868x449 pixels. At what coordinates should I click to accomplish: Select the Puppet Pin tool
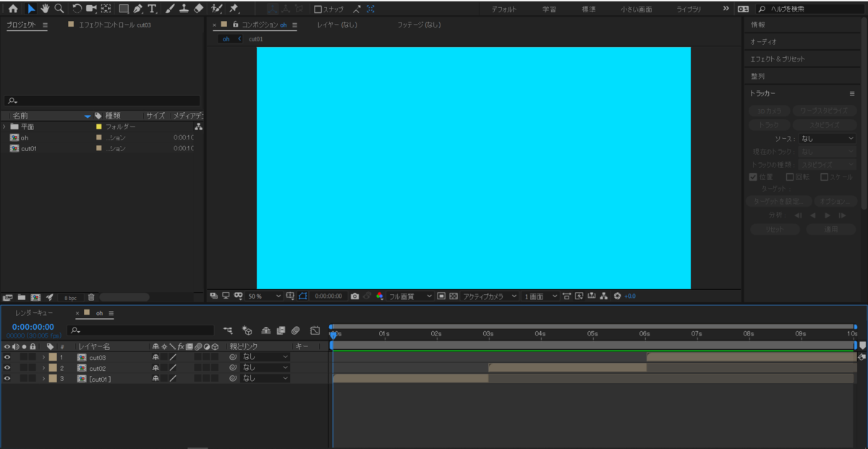point(234,9)
